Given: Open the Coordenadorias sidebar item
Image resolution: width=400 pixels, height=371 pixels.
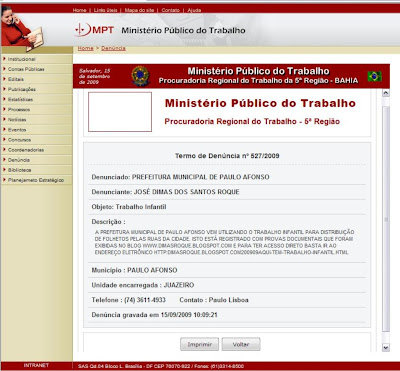Looking at the screenshot, I should coord(37,150).
